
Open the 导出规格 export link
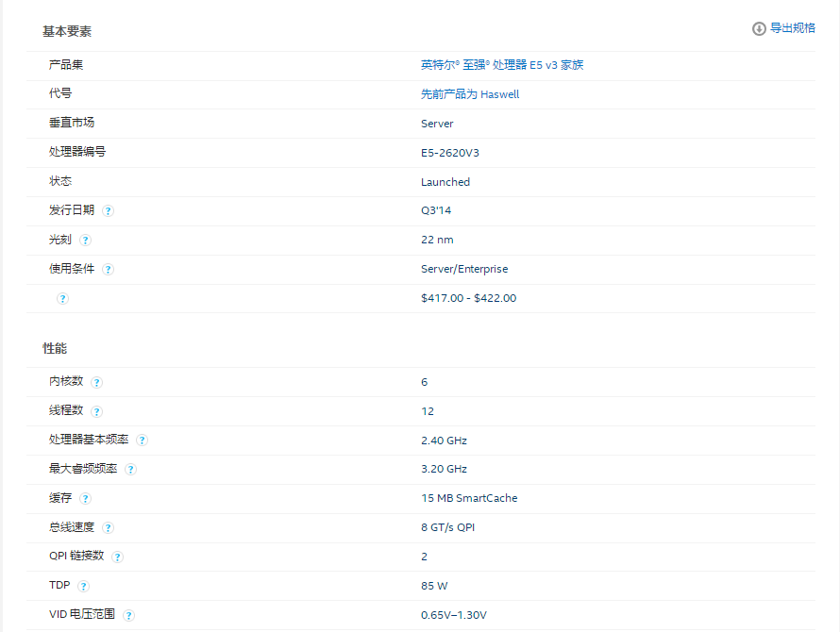click(x=792, y=28)
